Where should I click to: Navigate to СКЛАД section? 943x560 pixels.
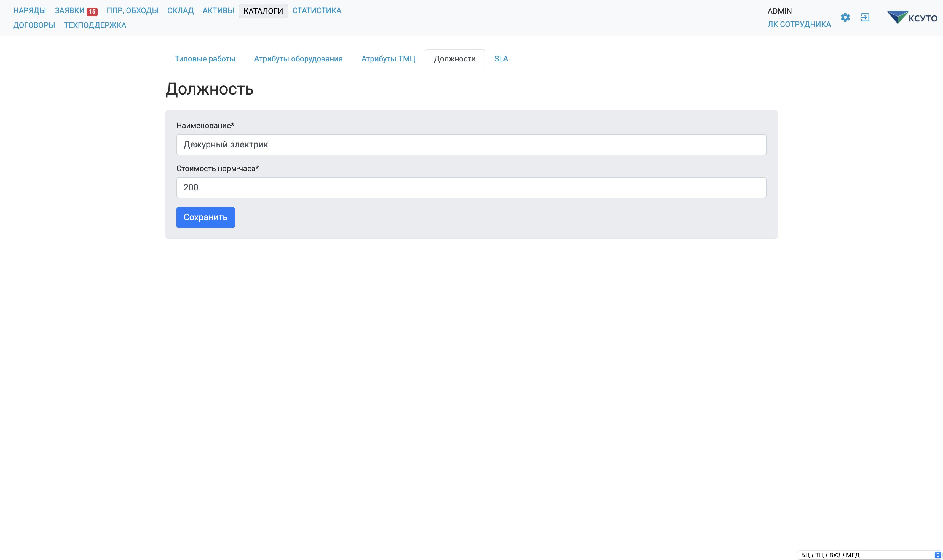[x=180, y=10]
